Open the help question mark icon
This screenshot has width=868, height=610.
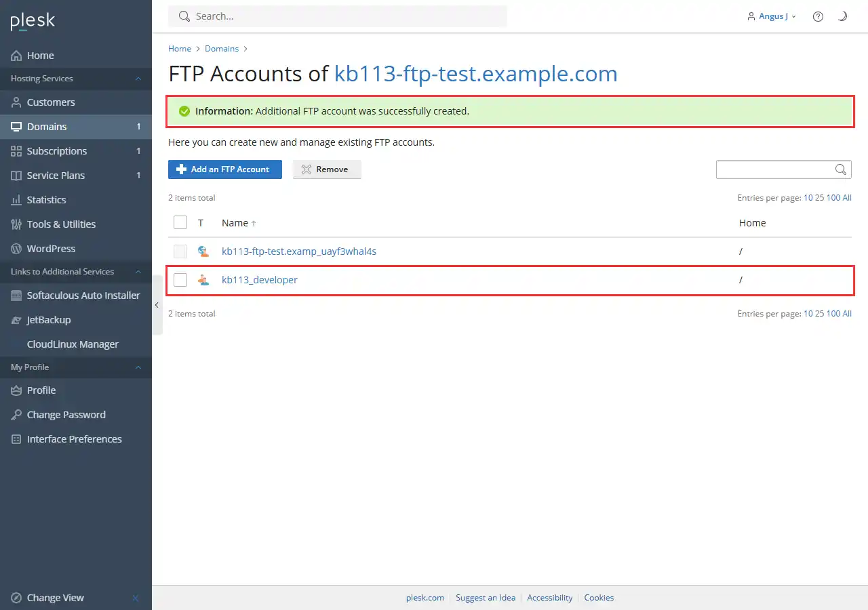tap(818, 16)
